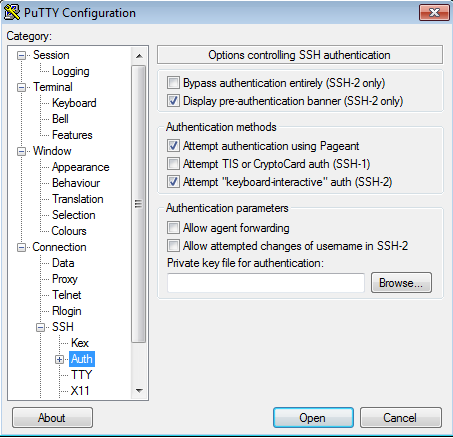Click the Open button
This screenshot has width=453, height=438.
pos(313,418)
